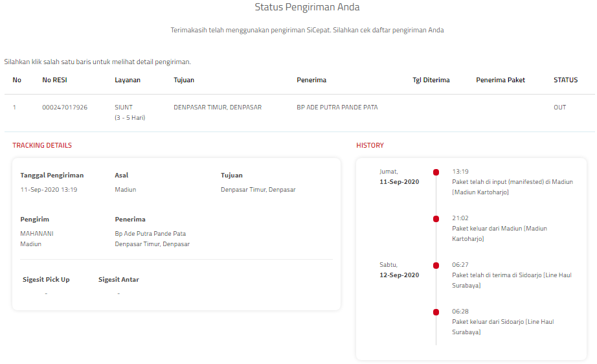The width and height of the screenshot is (597, 364).
Task: Click history entry Paket keluar dari Sidoarjo
Action: pos(503,326)
